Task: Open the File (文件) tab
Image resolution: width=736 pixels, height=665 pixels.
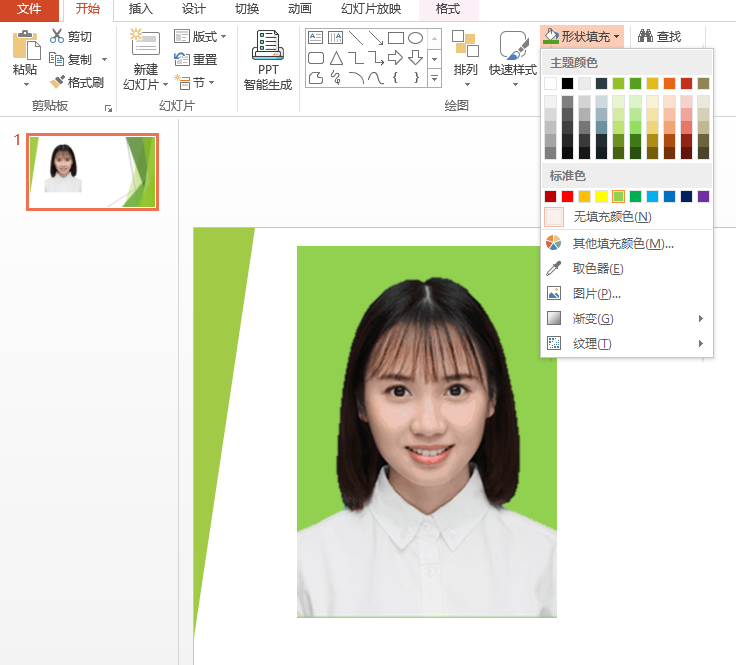Action: [29, 9]
